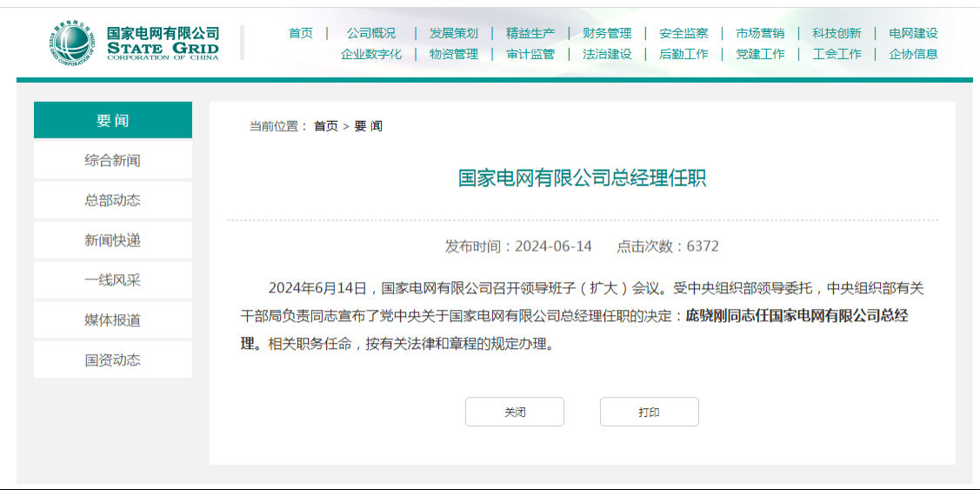Go to 审计监管 section
The width and height of the screenshot is (980, 490).
530,54
